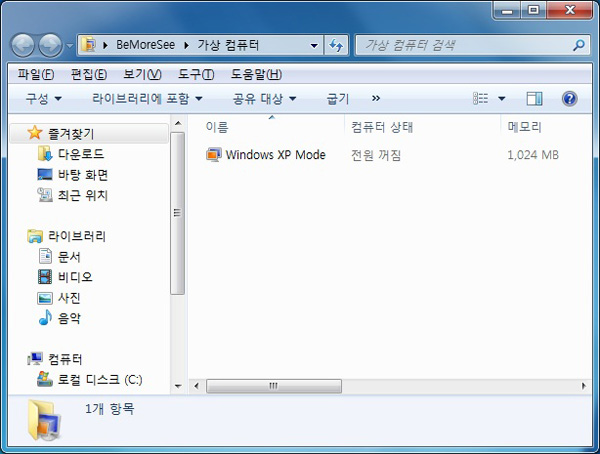Open 바탕 화면 in favorites
Image resolution: width=600 pixels, height=454 pixels.
(83, 175)
